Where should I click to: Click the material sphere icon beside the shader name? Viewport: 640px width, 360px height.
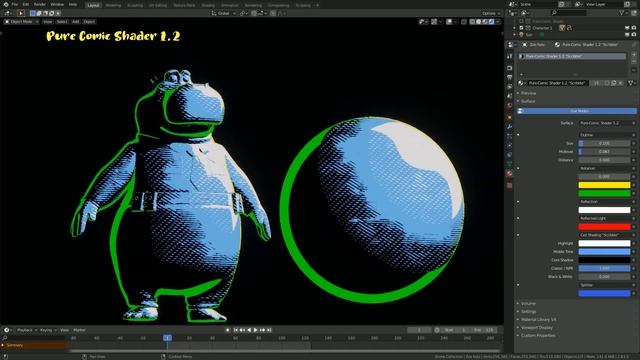[521, 83]
